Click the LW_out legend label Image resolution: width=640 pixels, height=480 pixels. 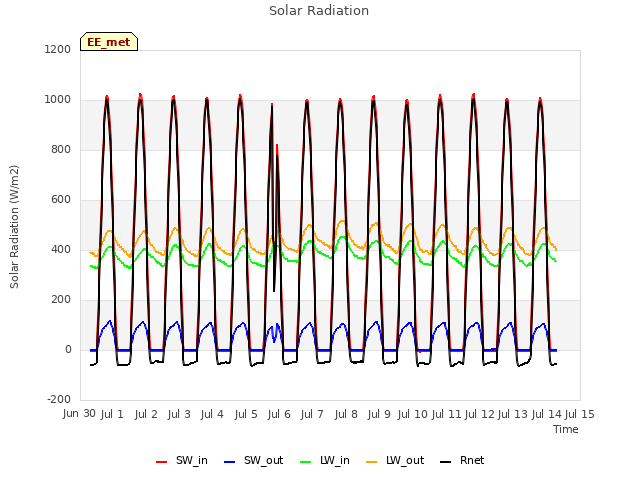(x=405, y=461)
